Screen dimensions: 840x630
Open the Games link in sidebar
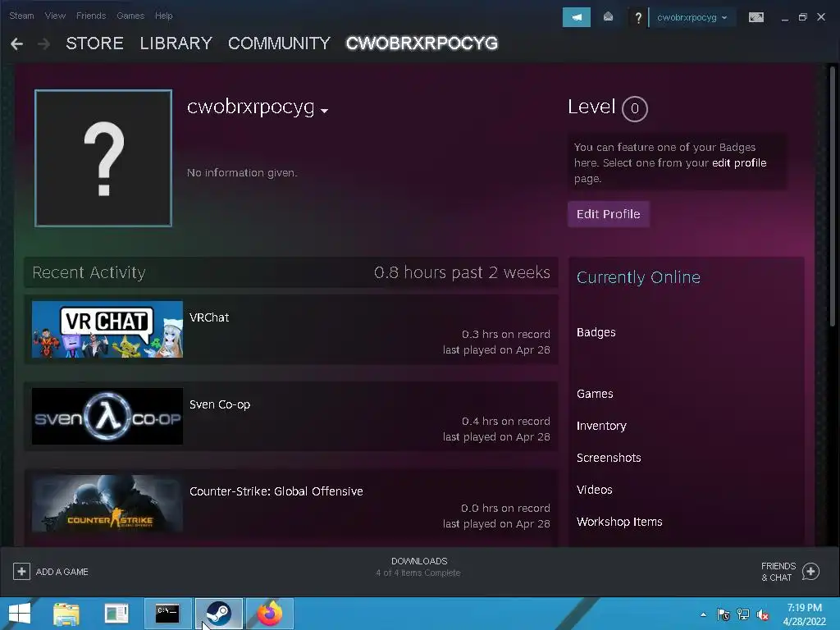point(595,394)
